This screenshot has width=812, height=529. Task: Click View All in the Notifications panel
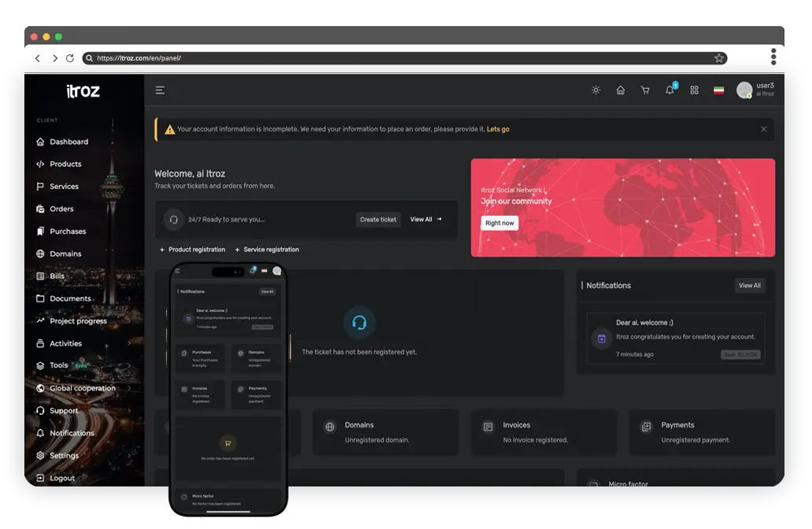[749, 286]
